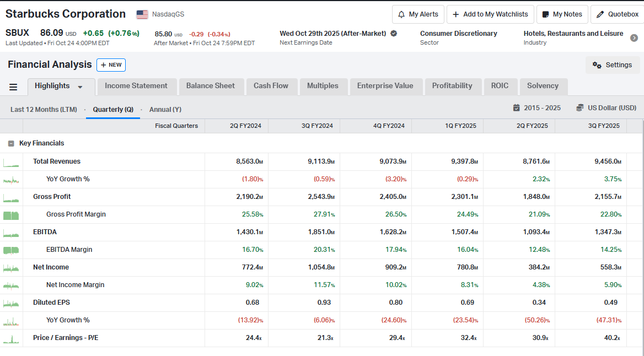The height and width of the screenshot is (356, 644).
Task: Click the pencil icon in Quotebox
Action: point(600,14)
